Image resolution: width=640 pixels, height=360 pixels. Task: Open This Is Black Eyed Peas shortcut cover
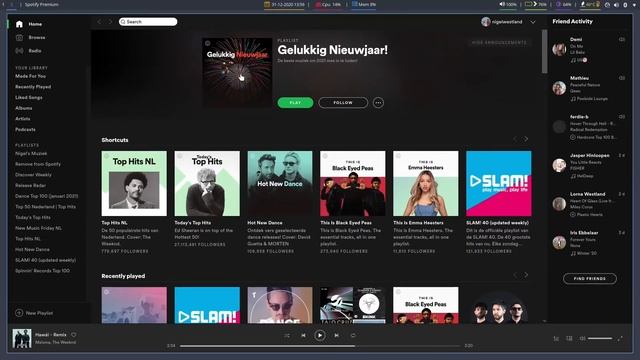[353, 184]
